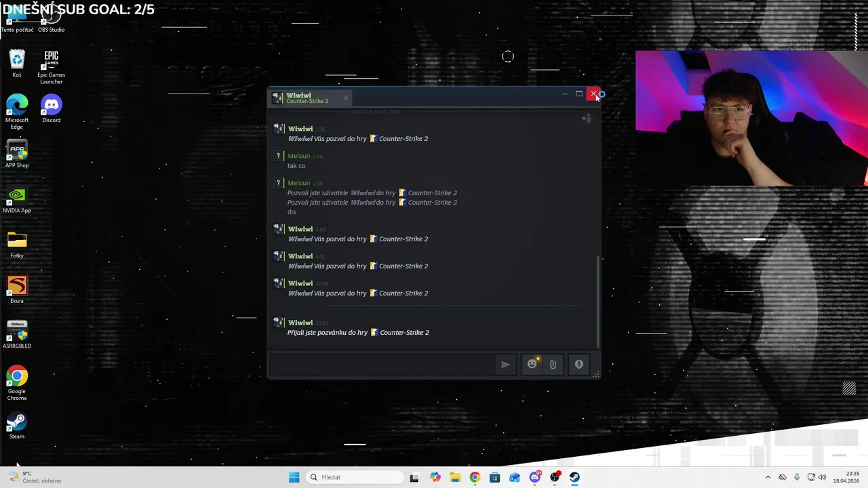Select the 'dis' chat message text
This screenshot has width=868, height=488.
[x=292, y=211]
